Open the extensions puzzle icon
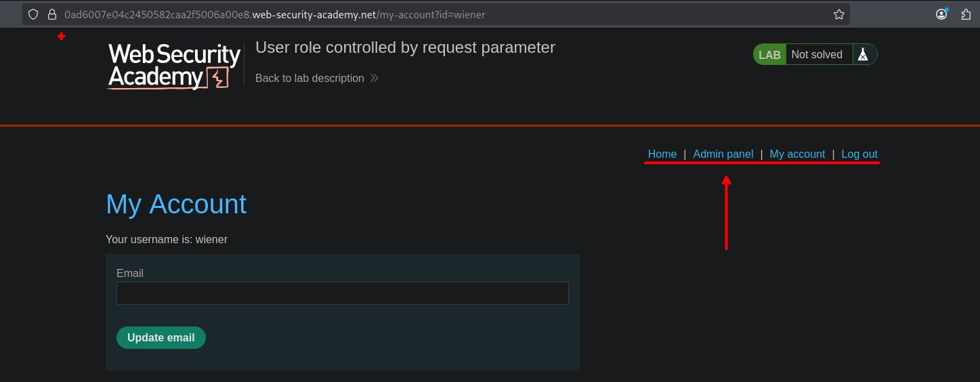The width and height of the screenshot is (980, 382). 966,14
